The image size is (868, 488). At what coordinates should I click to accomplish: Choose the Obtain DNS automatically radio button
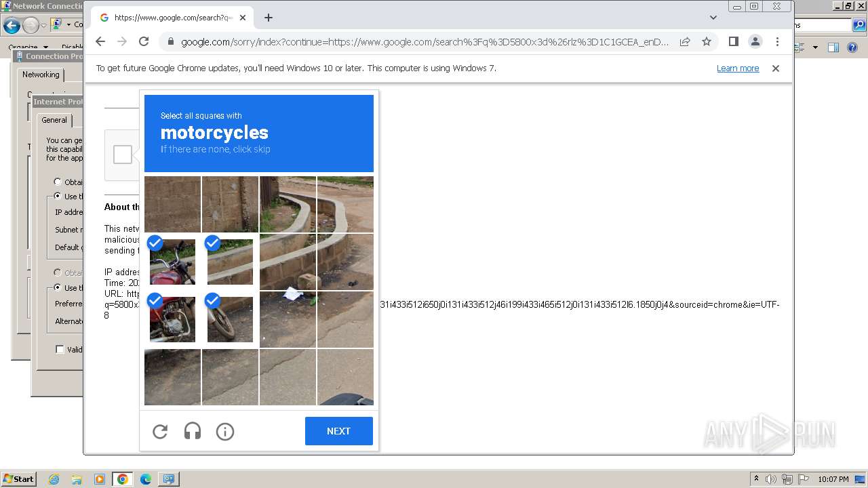(58, 272)
